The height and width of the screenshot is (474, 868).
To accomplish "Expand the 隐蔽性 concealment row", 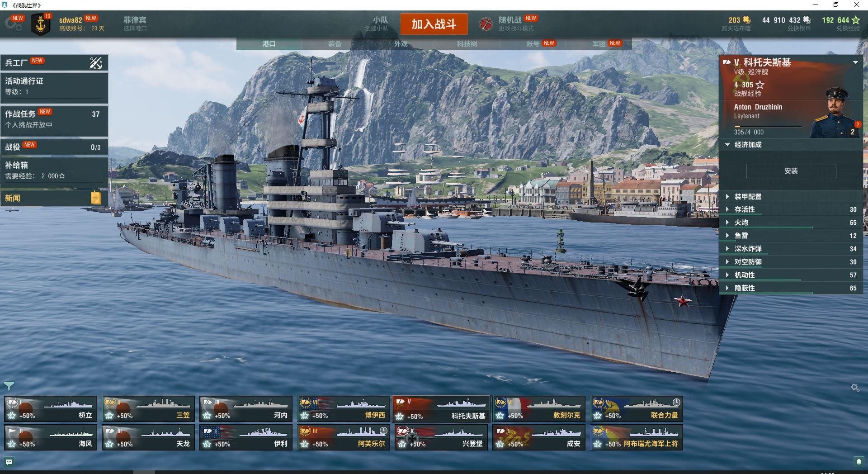I will pos(791,288).
